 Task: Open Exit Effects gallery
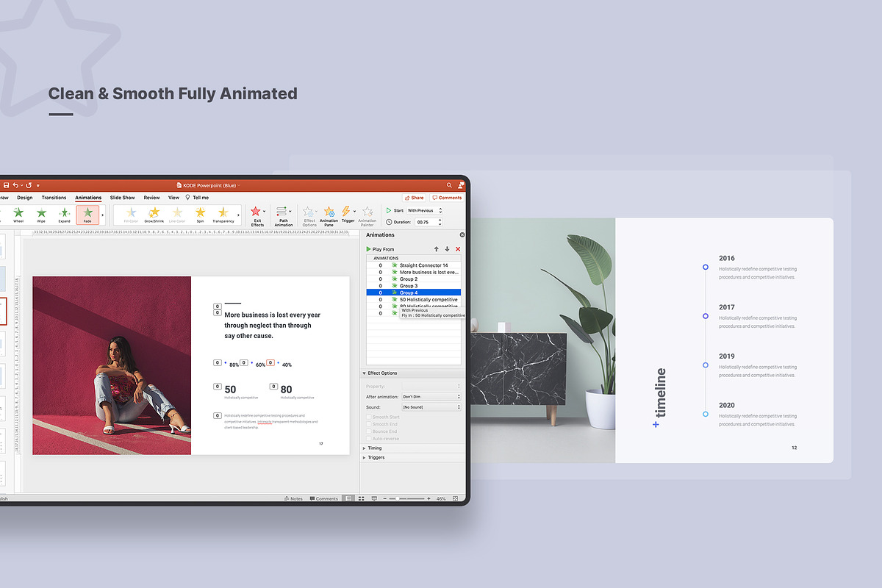pos(257,216)
